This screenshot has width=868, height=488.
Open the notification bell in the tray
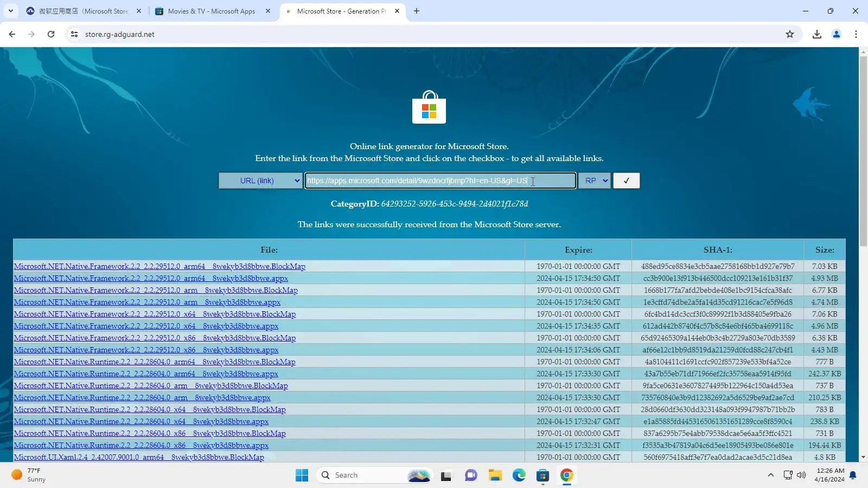click(853, 476)
